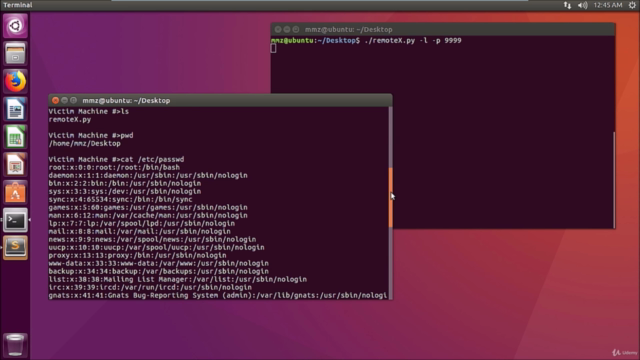Select the Terminal icon in the dock

[15, 220]
